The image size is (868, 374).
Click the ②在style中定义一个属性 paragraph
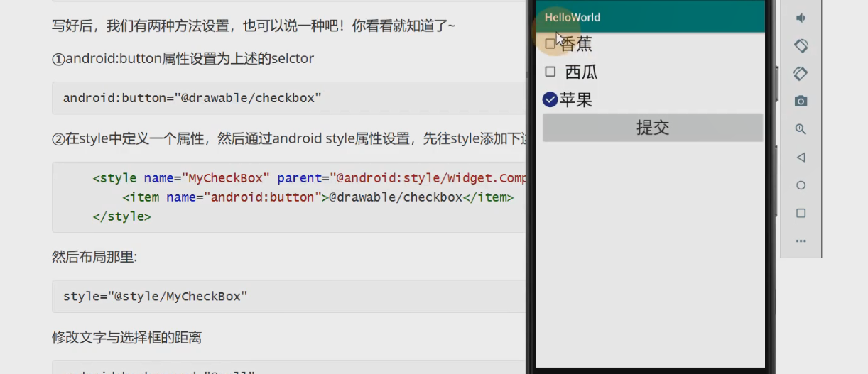288,138
